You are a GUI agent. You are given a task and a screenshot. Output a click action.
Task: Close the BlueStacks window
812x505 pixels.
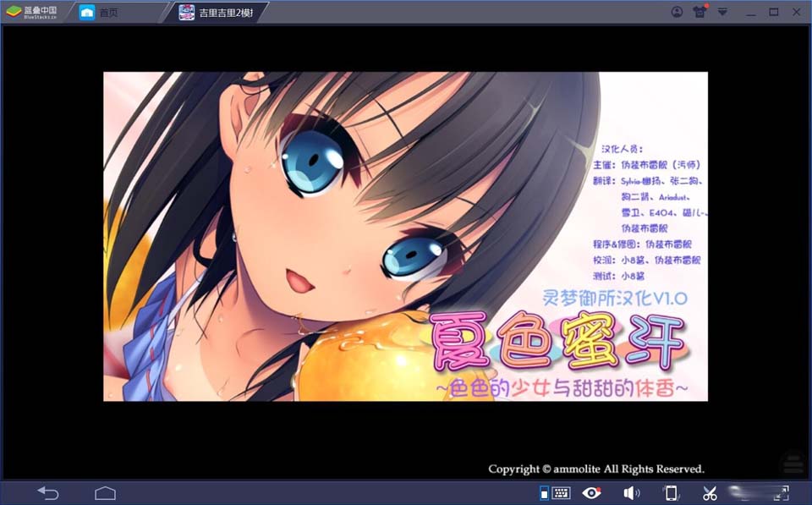coord(797,12)
